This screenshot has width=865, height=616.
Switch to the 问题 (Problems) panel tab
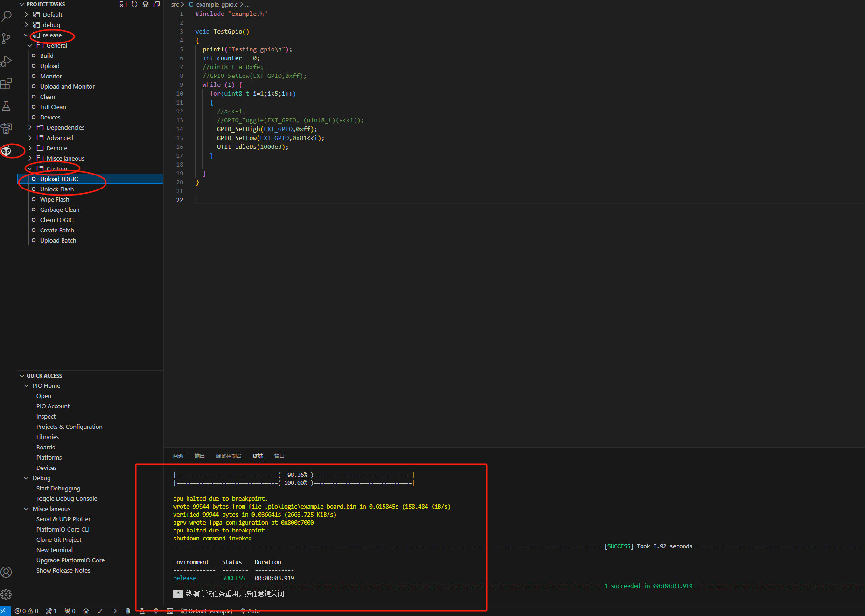178,456
